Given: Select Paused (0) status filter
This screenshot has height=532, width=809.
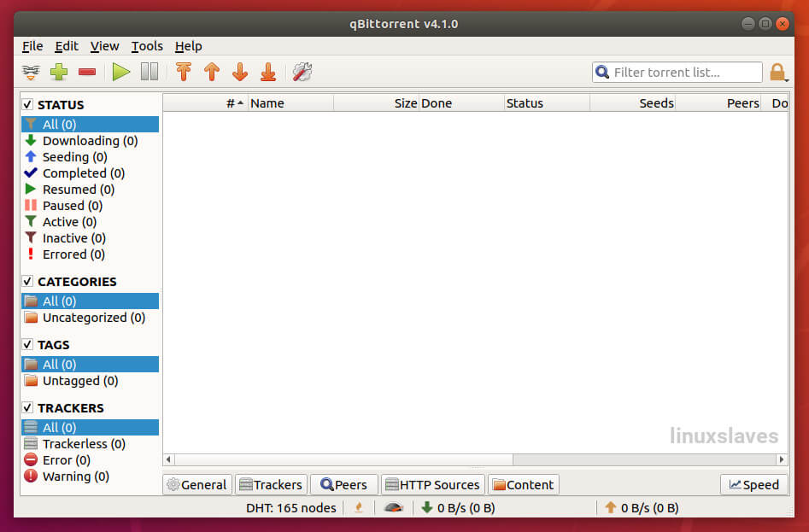Looking at the screenshot, I should [91, 206].
